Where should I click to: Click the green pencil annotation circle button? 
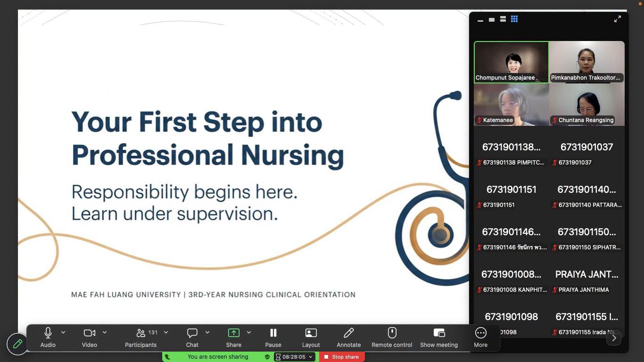17,344
